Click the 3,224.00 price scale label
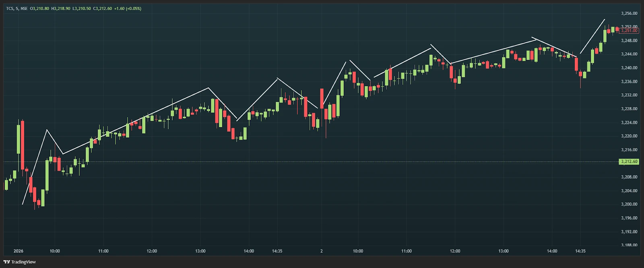644x268 pixels. 629,123
